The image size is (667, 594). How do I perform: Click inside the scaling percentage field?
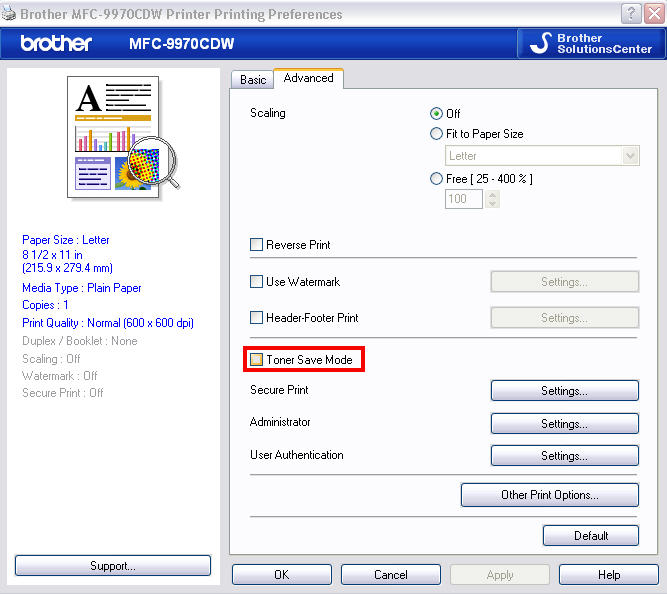click(x=463, y=199)
